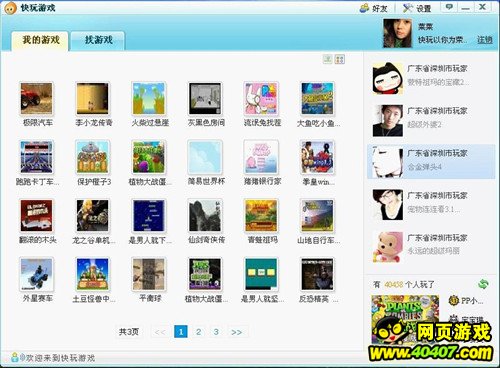Launch the 山地自行车 game icon
This screenshot has width=500, height=368.
pyautogui.click(x=317, y=216)
